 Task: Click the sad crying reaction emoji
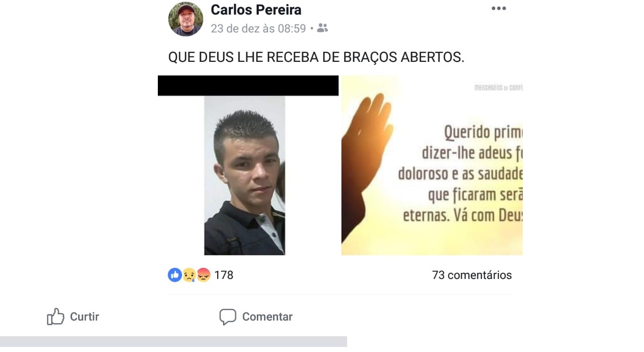click(189, 275)
